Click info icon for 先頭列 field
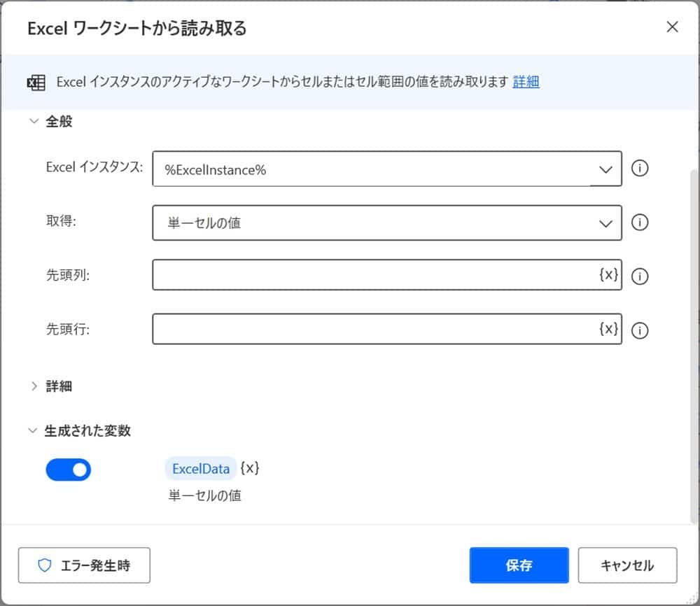 click(x=640, y=276)
